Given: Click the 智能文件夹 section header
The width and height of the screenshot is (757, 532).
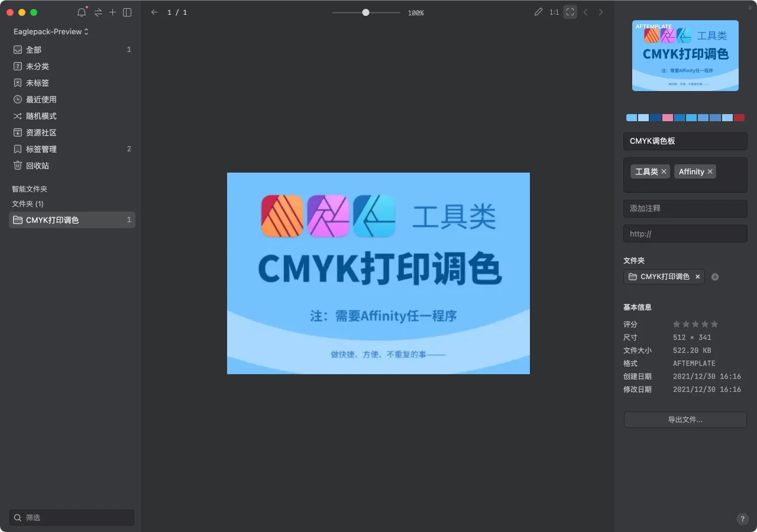Looking at the screenshot, I should 30,189.
